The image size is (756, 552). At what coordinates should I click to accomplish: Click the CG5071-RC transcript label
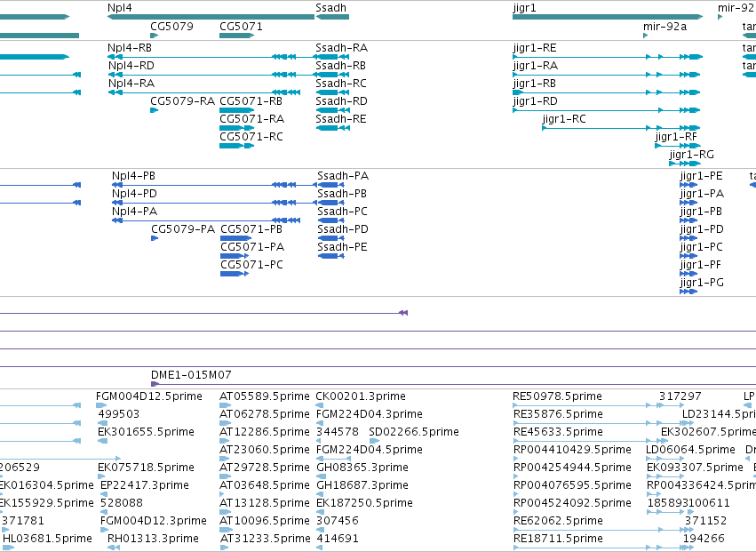[251, 137]
